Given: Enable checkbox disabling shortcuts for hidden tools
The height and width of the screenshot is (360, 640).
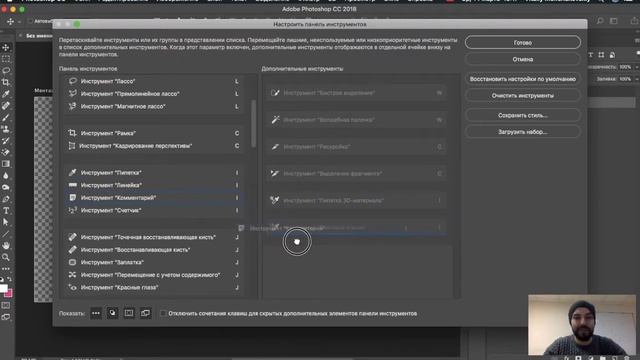Looking at the screenshot, I should (x=163, y=313).
